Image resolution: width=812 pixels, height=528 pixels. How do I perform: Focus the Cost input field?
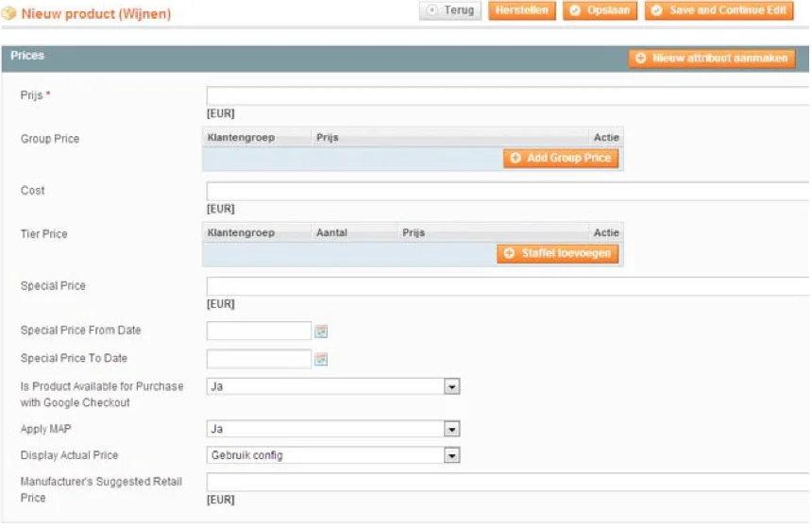[x=508, y=191]
